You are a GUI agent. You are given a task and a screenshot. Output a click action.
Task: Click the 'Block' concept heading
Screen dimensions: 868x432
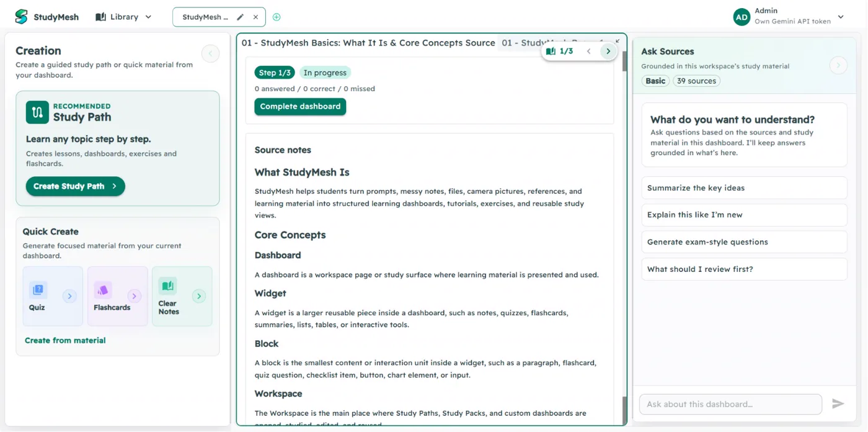tap(267, 343)
